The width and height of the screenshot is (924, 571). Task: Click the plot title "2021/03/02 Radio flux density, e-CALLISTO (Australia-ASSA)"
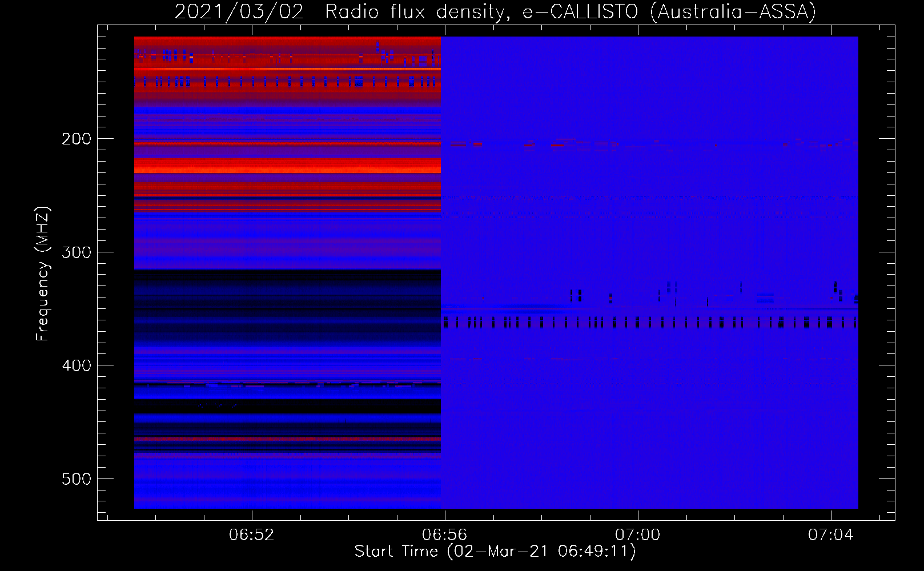coord(495,11)
